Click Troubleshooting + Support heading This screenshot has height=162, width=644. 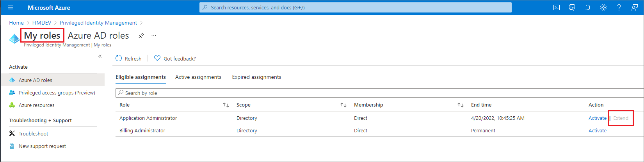coord(40,120)
